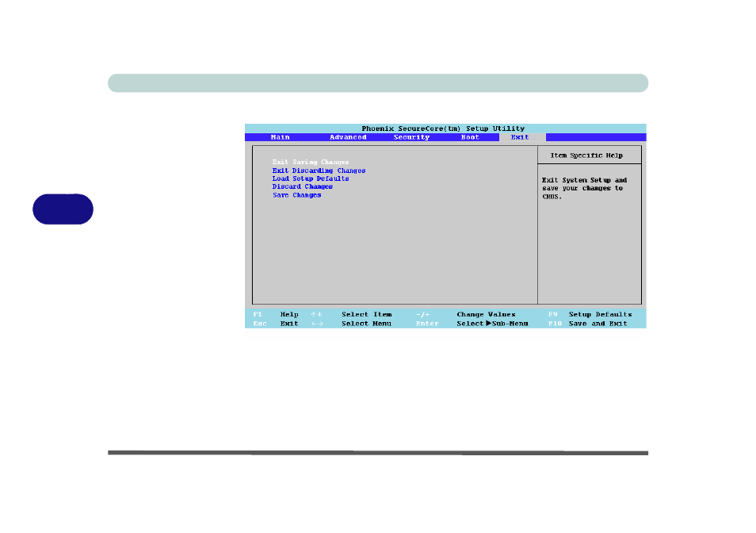Click the -/+ key label in footer
756x533 pixels.
click(422, 315)
